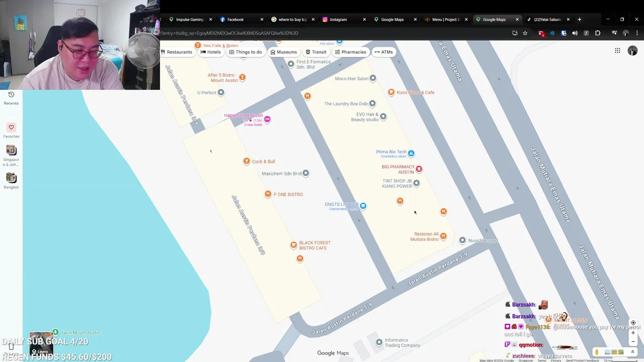Filter the map by Pharmacies
The width and height of the screenshot is (644, 362).
click(x=351, y=52)
